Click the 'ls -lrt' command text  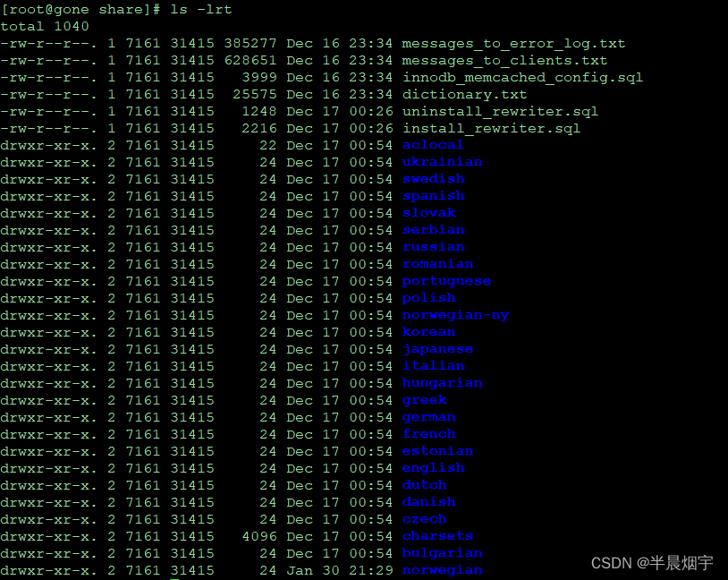click(x=201, y=9)
